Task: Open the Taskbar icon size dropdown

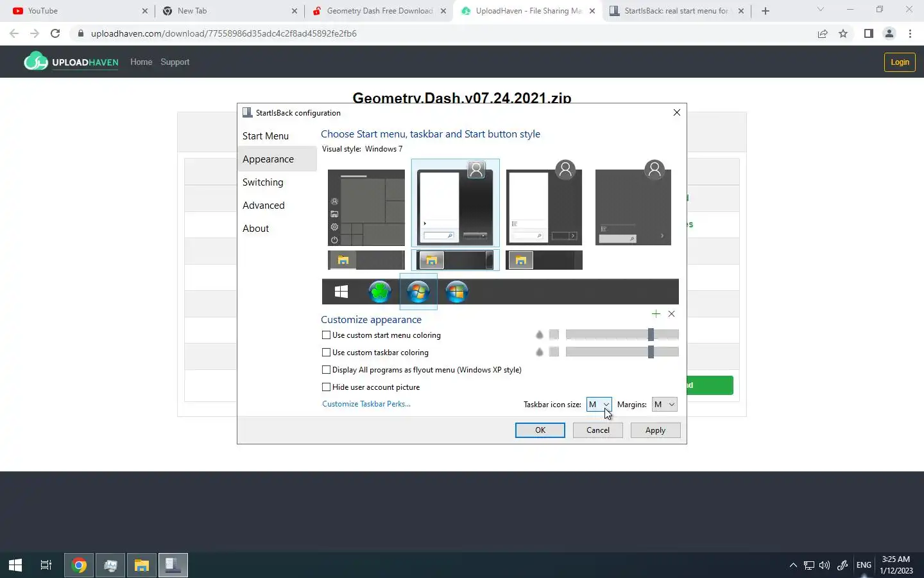Action: click(599, 405)
